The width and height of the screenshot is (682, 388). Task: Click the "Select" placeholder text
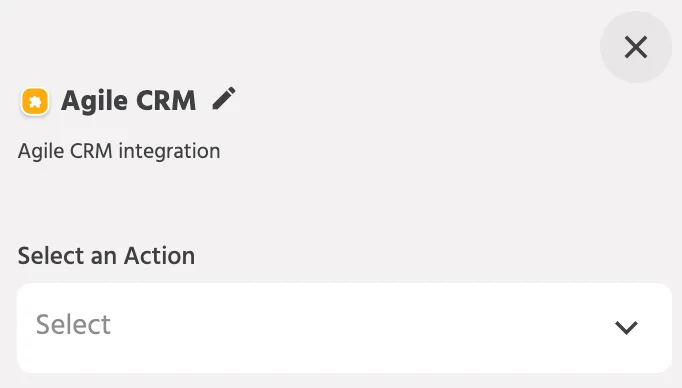74,324
